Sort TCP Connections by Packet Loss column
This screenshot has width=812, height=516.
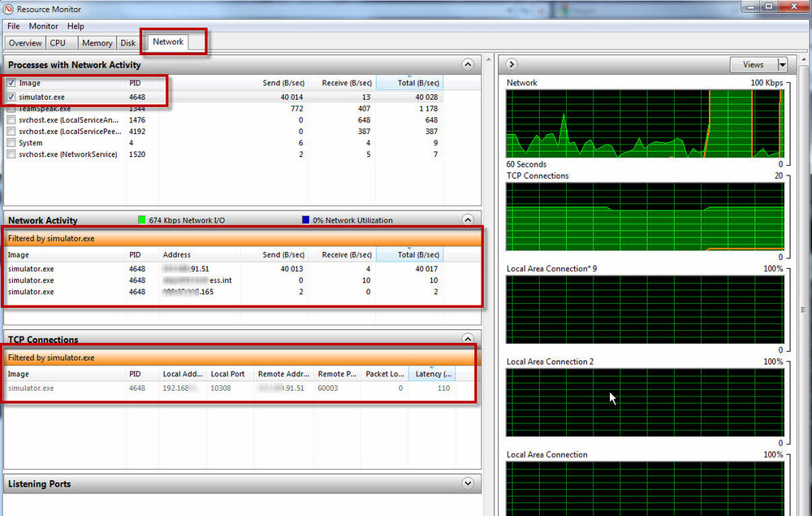click(x=385, y=374)
